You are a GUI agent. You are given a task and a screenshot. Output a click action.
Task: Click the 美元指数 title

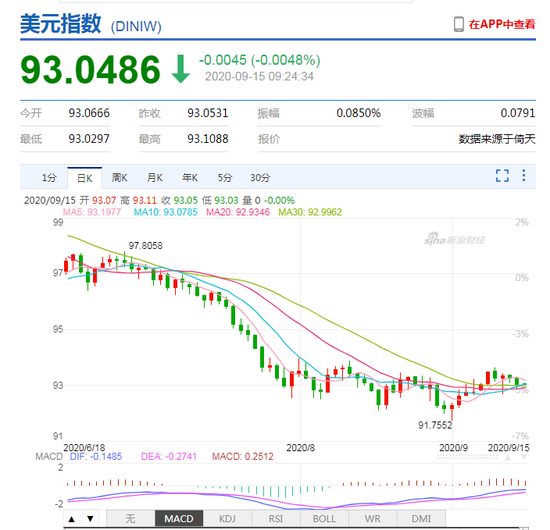(61, 24)
